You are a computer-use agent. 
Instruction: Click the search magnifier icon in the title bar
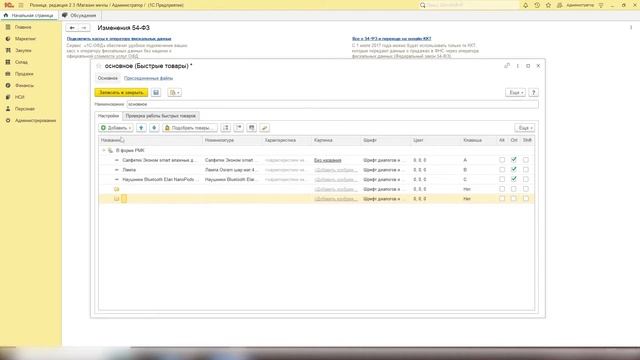[x=422, y=5]
